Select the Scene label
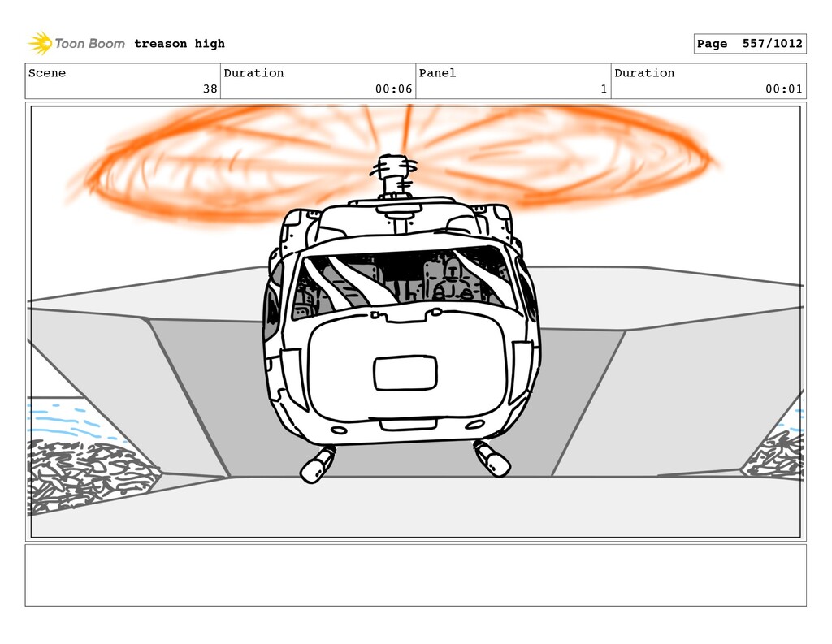832x644 pixels. (47, 72)
